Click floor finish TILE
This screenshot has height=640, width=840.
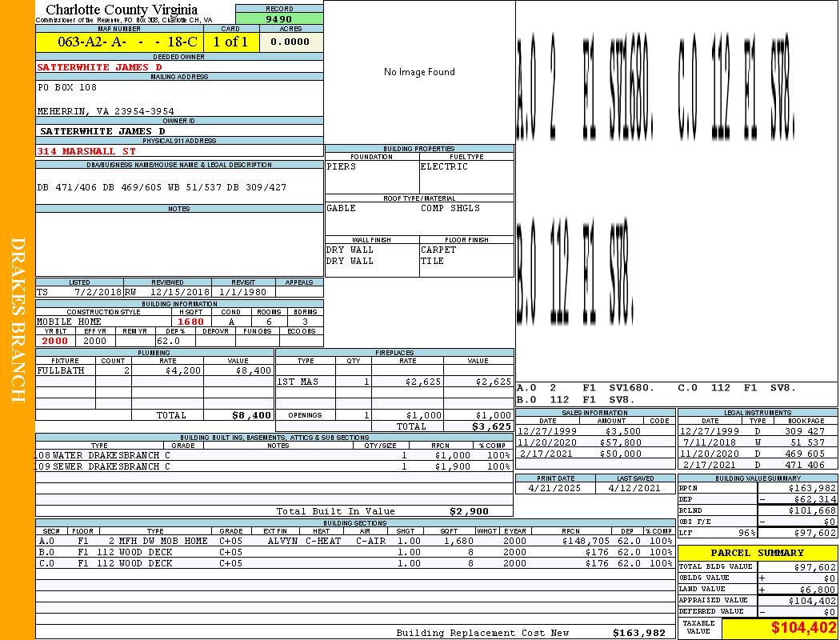click(x=432, y=262)
